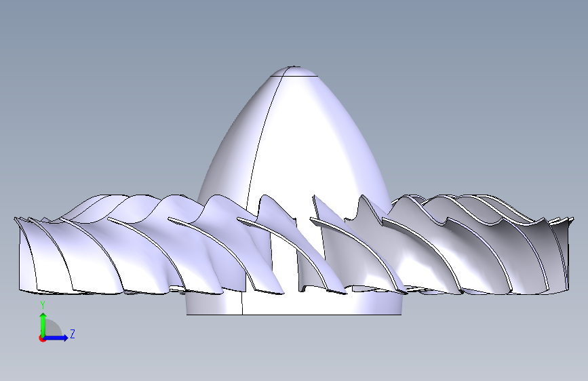Screen dimensions: 588x381
Task: Click the green Y axis of the triad
Action: pyautogui.click(x=43, y=325)
